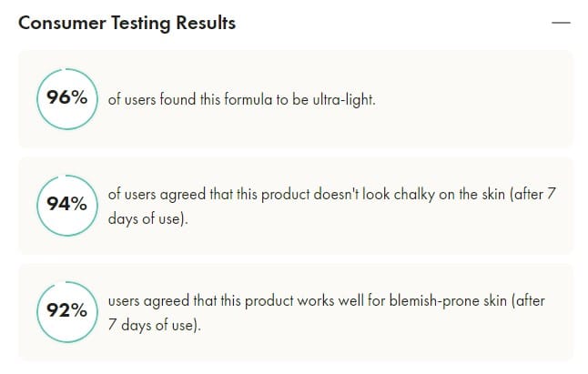Viewport: 588px width, 374px height.
Task: Click the word "Testing" in the heading
Action: coord(142,24)
